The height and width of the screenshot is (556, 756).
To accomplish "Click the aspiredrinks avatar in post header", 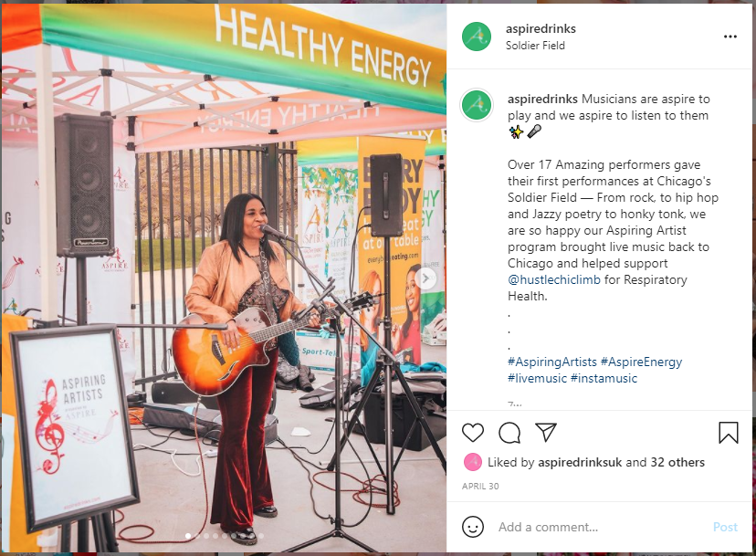I will 477,37.
